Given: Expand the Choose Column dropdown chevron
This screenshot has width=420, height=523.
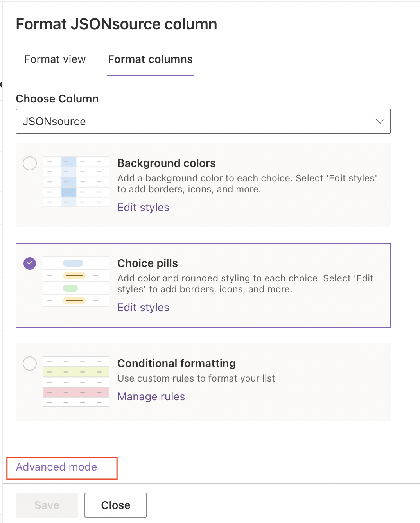Looking at the screenshot, I should point(380,121).
